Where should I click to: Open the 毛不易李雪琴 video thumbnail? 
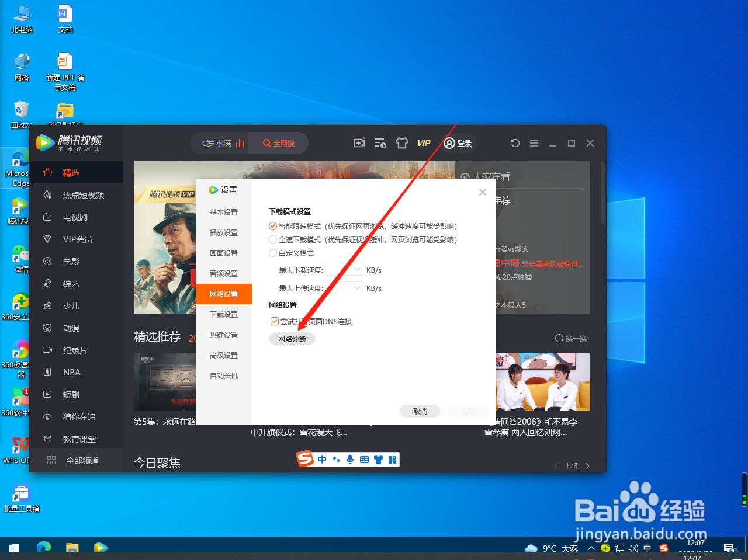click(x=542, y=382)
